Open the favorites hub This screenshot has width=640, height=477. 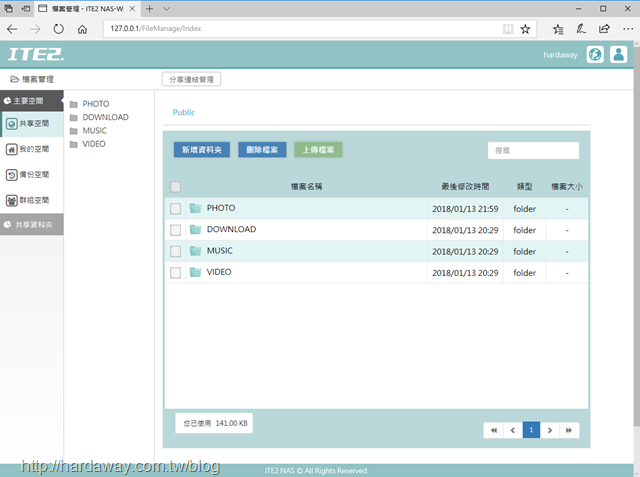pos(558,29)
